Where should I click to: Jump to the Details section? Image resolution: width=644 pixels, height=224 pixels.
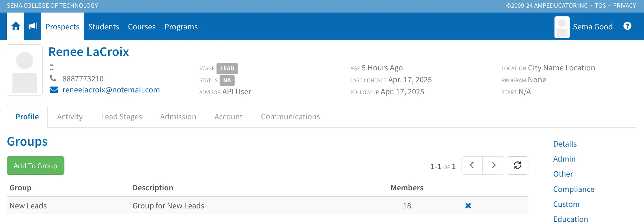coord(565,144)
